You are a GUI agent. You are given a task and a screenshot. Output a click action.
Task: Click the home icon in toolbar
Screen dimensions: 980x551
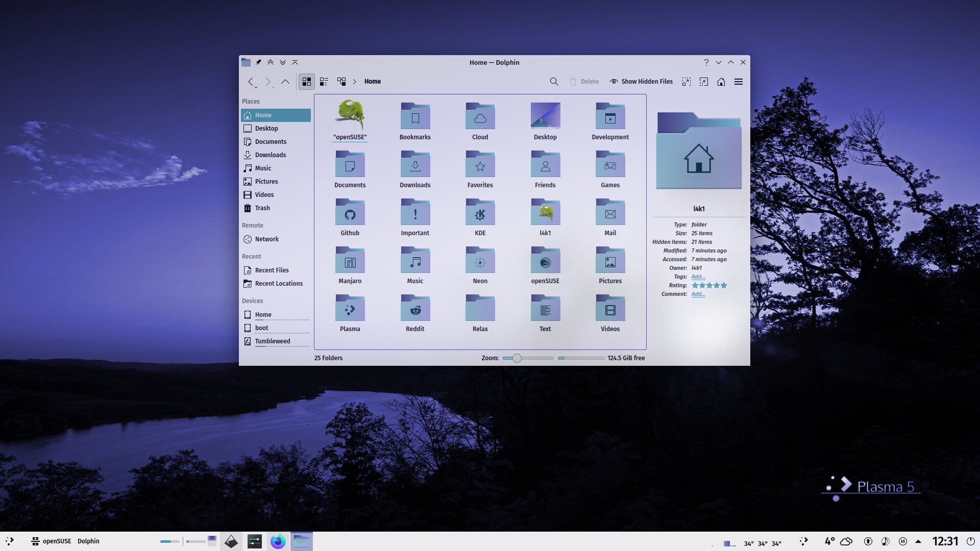point(721,82)
